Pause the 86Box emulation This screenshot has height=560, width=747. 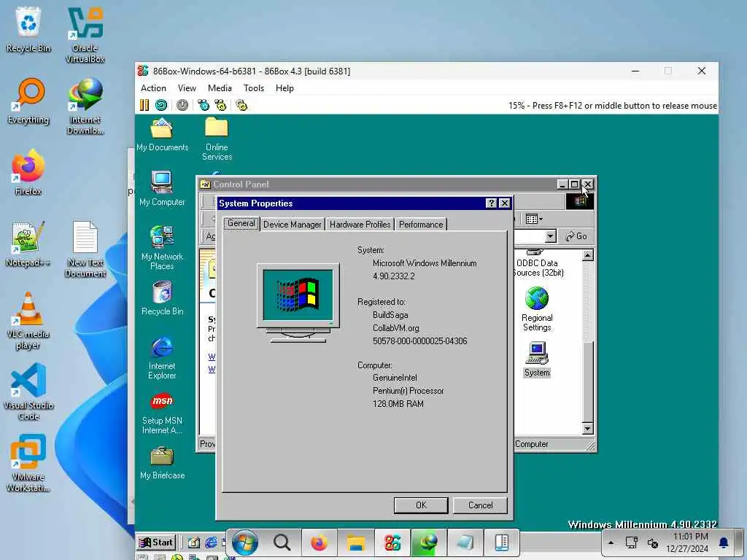click(x=144, y=105)
